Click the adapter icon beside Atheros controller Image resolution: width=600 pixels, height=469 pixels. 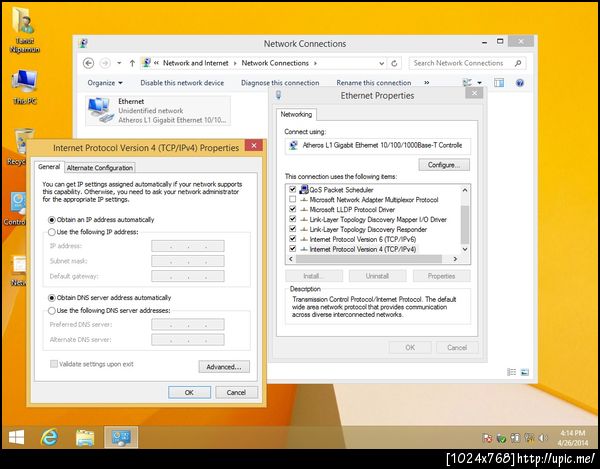[293, 145]
